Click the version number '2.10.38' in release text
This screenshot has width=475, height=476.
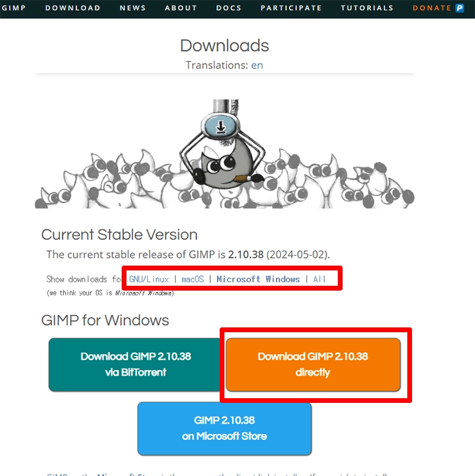(x=246, y=254)
